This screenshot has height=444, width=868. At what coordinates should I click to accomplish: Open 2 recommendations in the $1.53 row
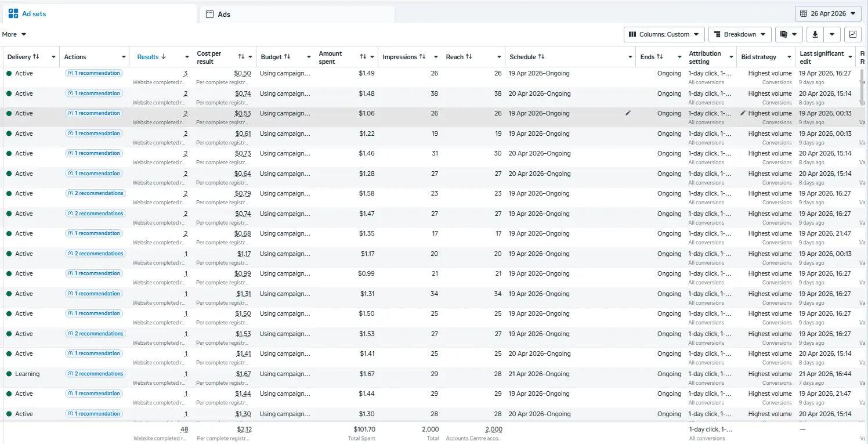(95, 334)
